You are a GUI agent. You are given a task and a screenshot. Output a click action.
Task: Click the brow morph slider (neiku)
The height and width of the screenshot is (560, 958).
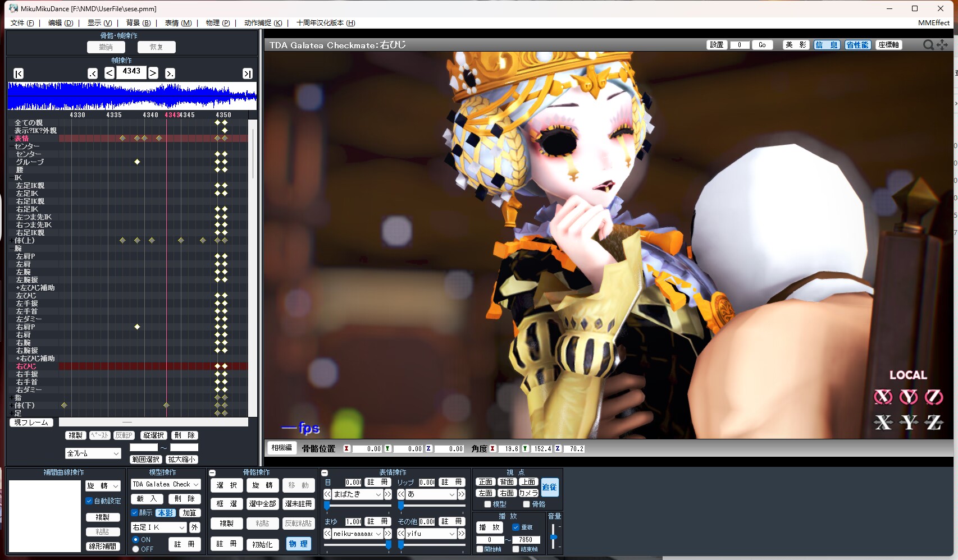tap(358, 545)
